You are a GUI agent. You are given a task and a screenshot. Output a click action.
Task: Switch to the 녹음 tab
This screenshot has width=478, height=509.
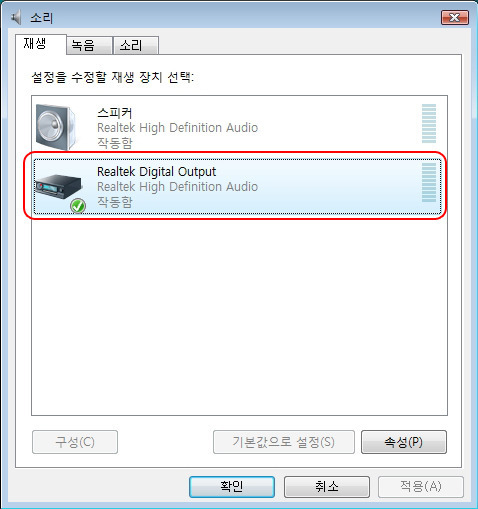pos(89,45)
